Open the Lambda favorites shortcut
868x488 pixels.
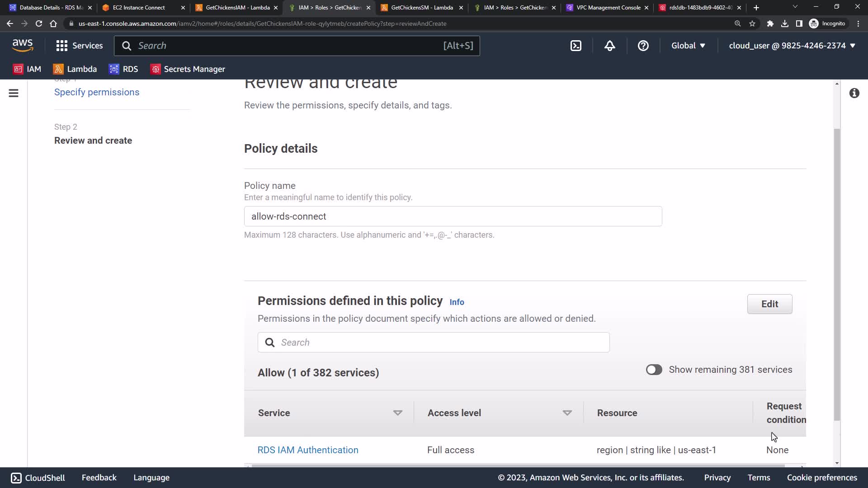click(x=75, y=69)
